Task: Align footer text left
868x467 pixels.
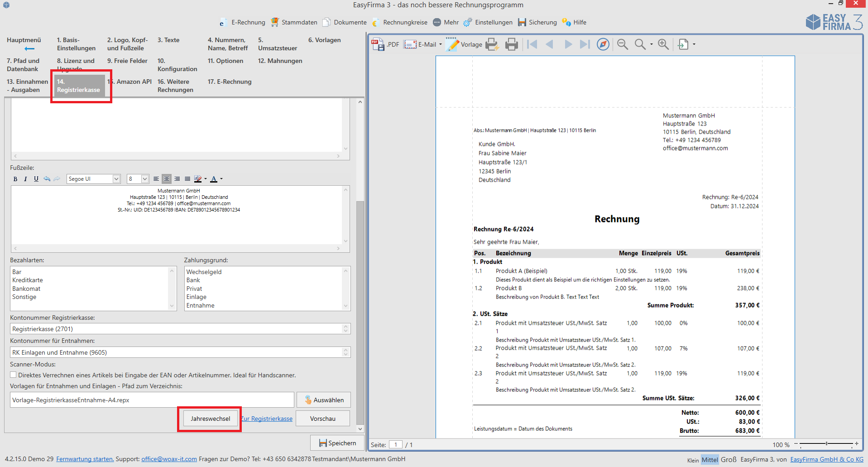Action: 156,179
